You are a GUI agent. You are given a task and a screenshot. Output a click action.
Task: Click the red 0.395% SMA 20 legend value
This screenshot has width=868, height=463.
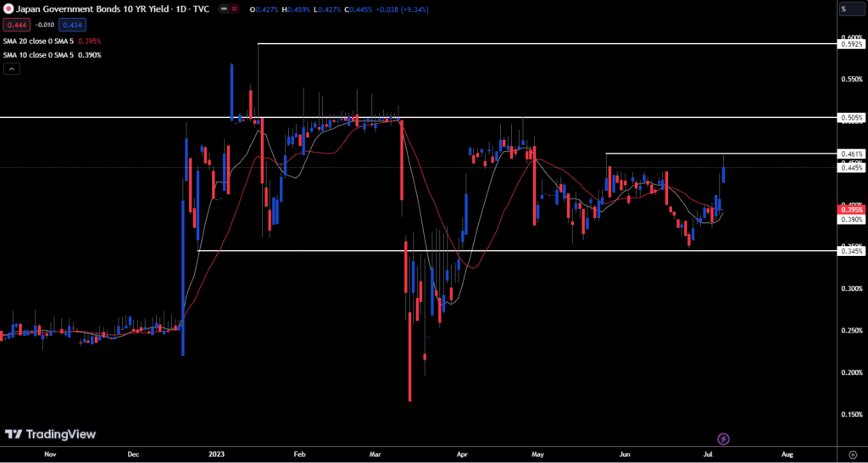click(x=90, y=41)
